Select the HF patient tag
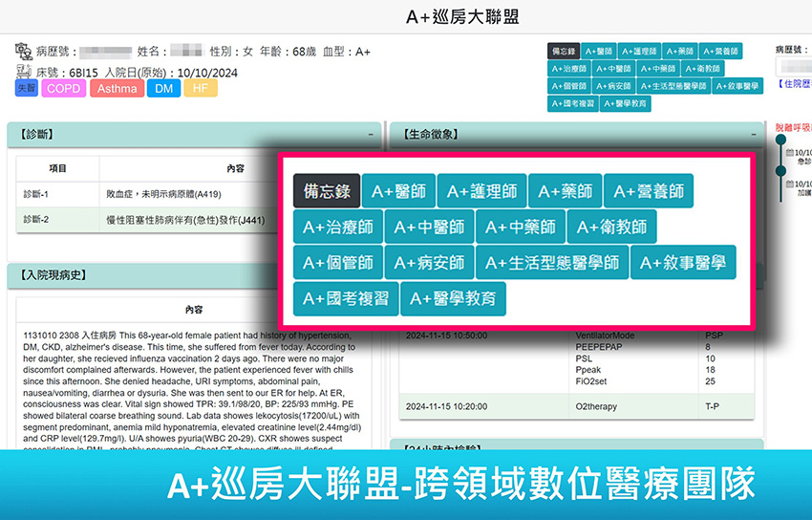The image size is (812, 520). pos(201,88)
